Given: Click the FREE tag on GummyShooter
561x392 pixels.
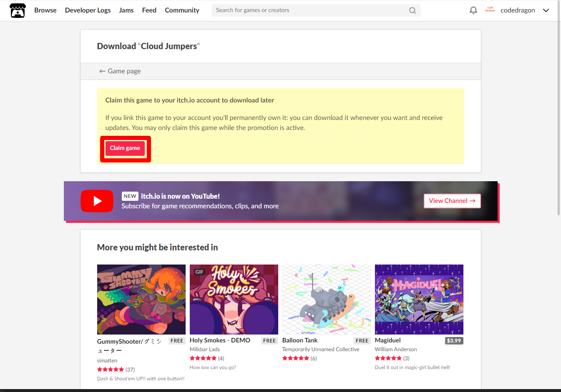Looking at the screenshot, I should tap(177, 341).
